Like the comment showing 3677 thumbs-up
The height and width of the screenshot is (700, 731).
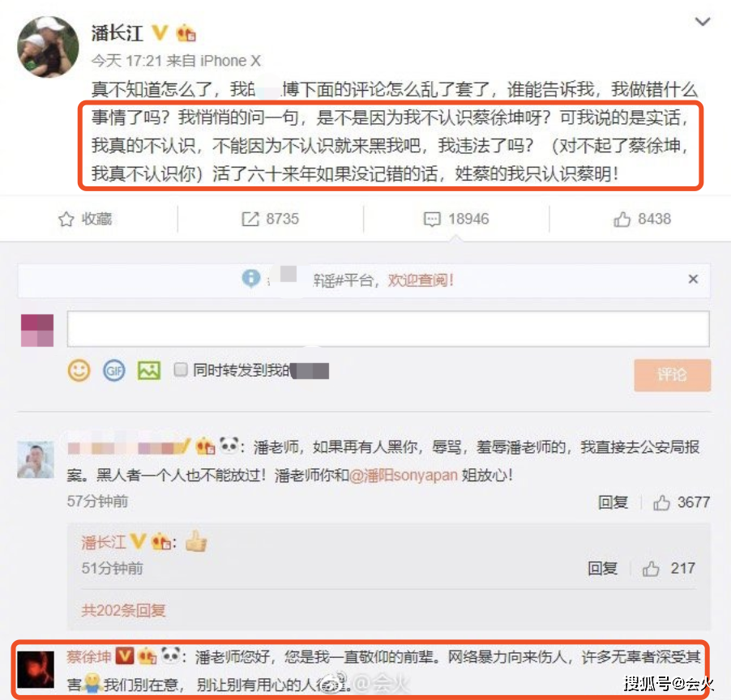coord(681,502)
